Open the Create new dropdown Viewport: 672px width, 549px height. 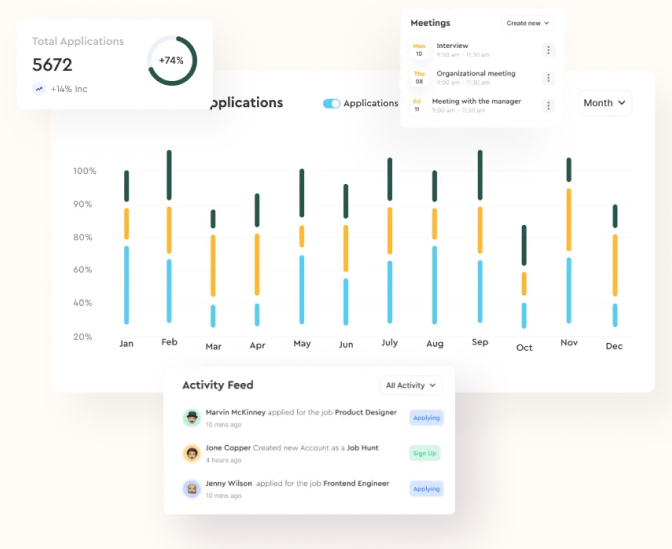[x=527, y=22]
